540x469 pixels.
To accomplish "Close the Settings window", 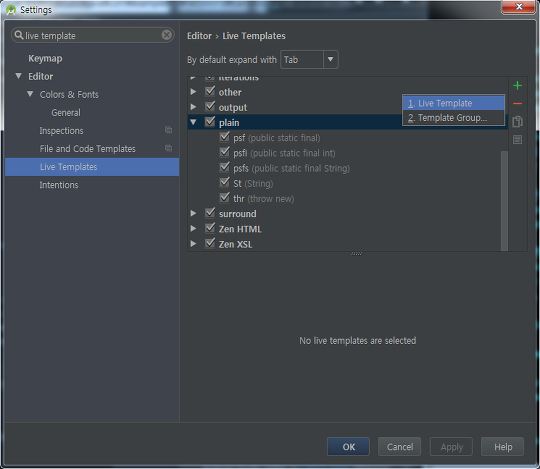I will click(518, 7).
